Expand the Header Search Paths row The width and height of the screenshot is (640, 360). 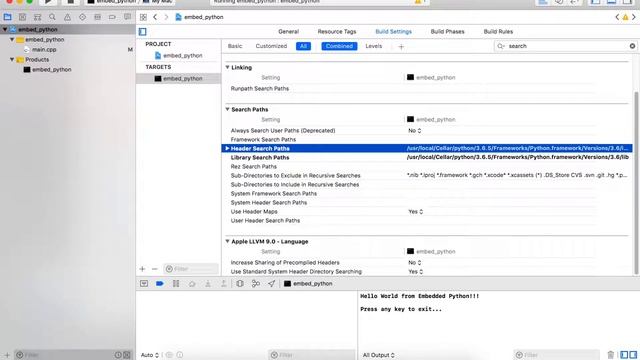227,148
